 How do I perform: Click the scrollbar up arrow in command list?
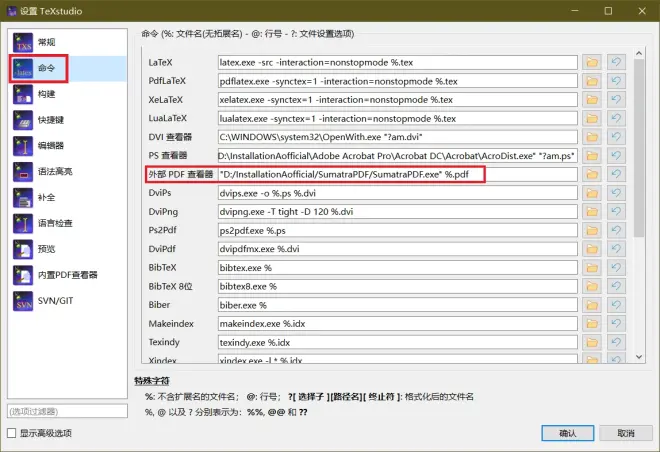[x=639, y=53]
